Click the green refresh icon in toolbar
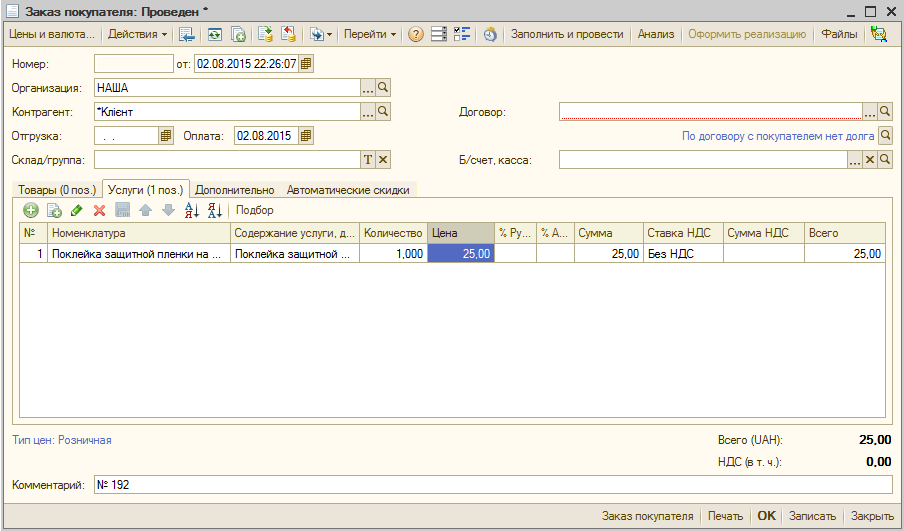 pyautogui.click(x=214, y=34)
